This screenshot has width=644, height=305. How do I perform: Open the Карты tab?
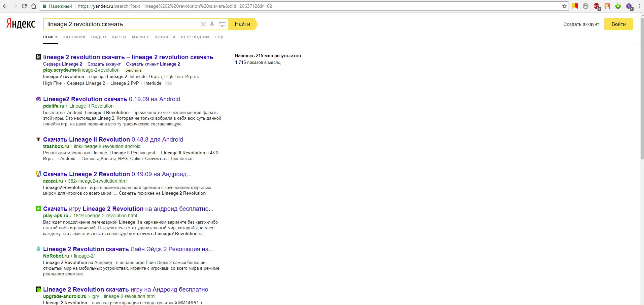coord(119,37)
